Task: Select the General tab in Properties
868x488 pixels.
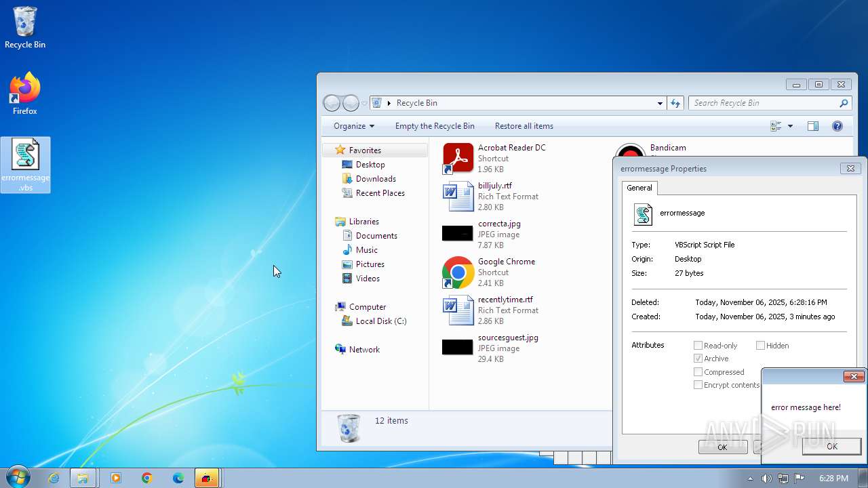Action: 639,188
